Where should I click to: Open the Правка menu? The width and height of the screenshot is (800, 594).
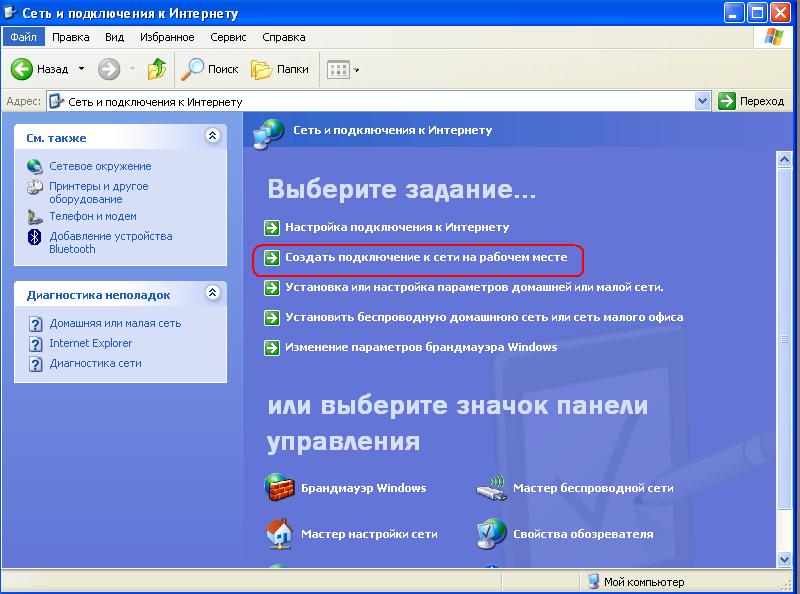(70, 37)
